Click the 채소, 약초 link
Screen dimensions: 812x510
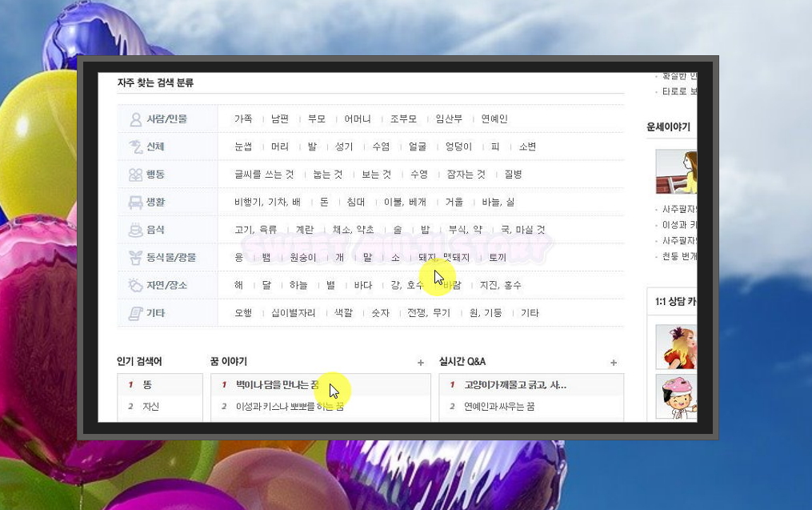(353, 230)
